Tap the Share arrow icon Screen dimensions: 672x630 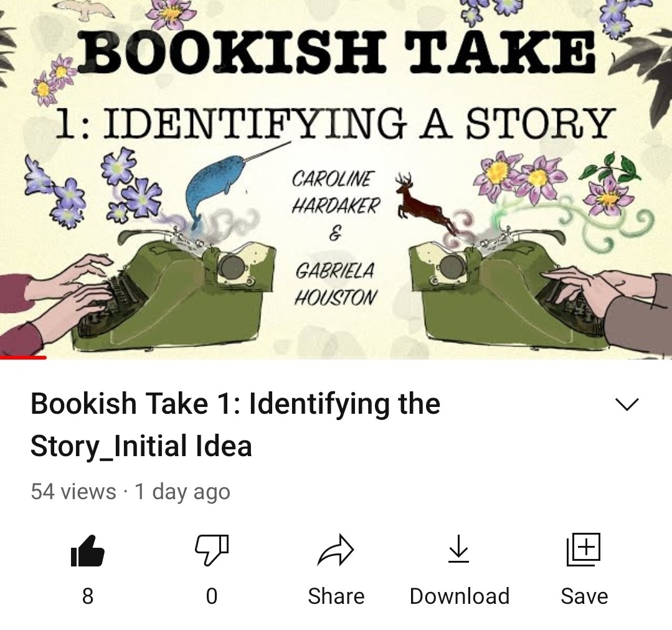(x=336, y=550)
